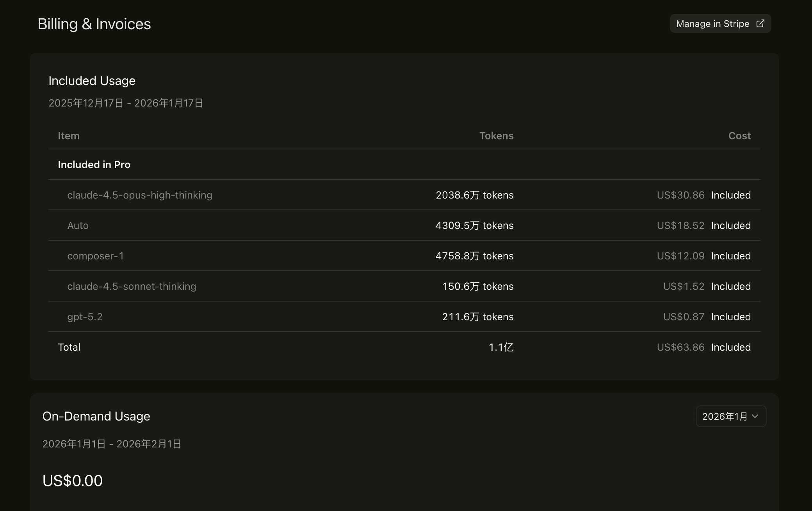Click the US$0.00 on-demand amount
Screen dimensions: 812x511
pyautogui.click(x=73, y=481)
